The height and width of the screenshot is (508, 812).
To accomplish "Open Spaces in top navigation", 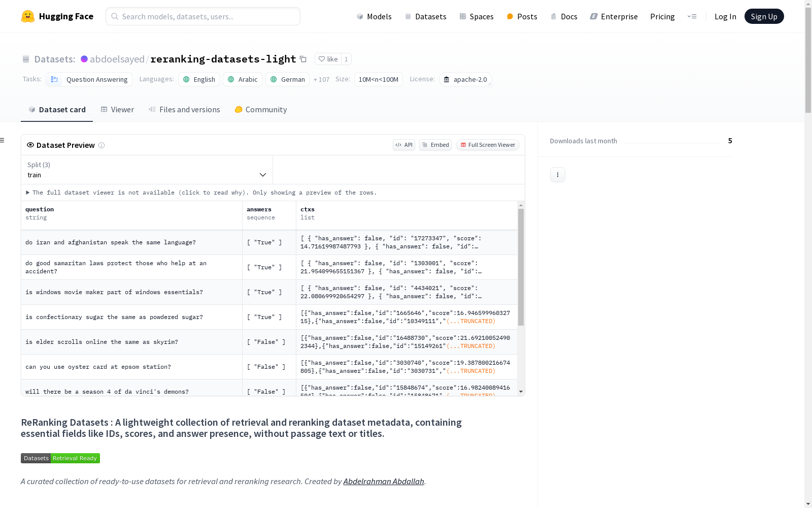I will coord(477,16).
